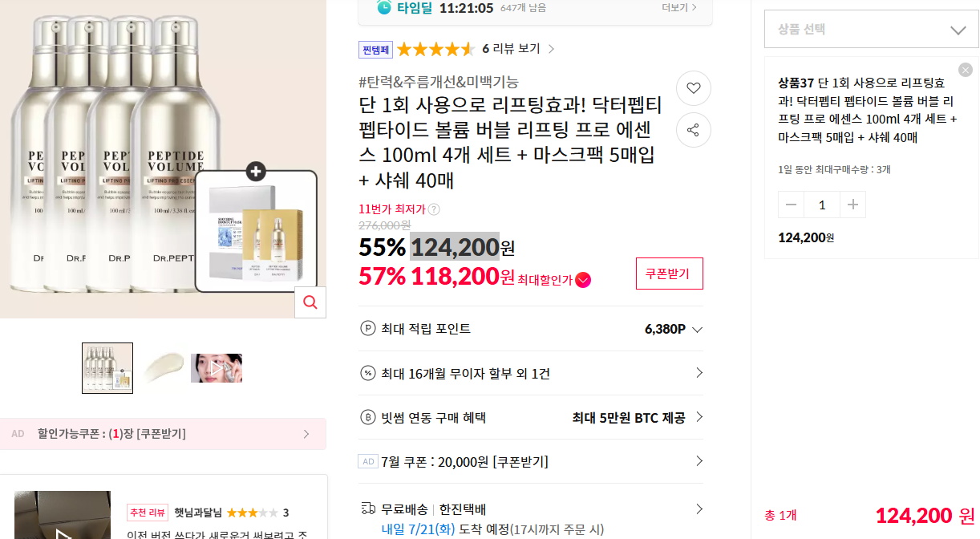Open the 상품 선택 dropdown
The height and width of the screenshot is (539, 980).
coord(872,30)
